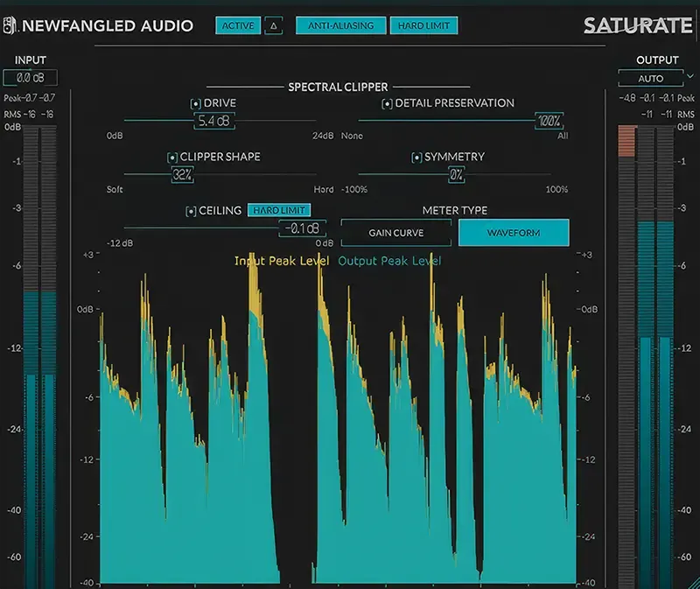Image resolution: width=700 pixels, height=589 pixels.
Task: Click the output Peak -0.1 readout
Action: pyautogui.click(x=657, y=98)
